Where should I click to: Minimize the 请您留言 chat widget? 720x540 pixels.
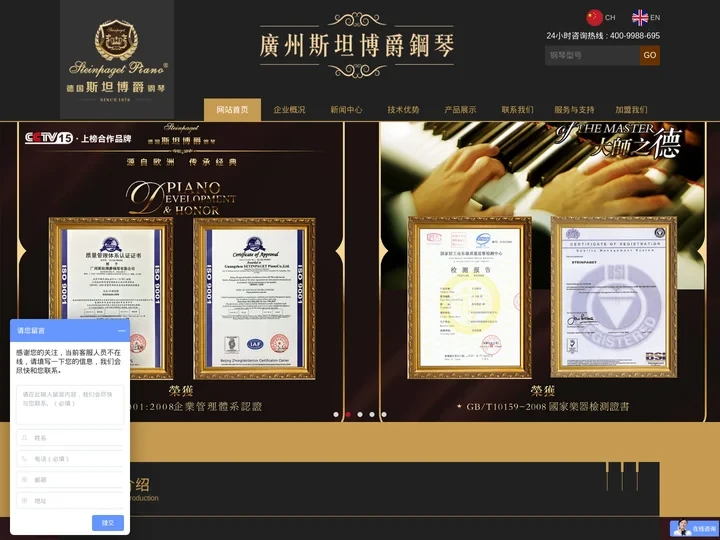pos(121,331)
